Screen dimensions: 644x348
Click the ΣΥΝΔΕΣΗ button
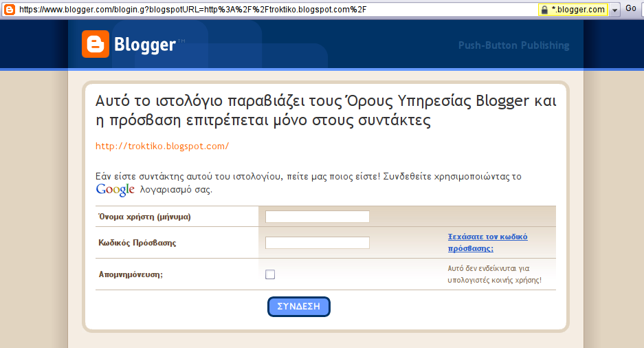point(298,307)
